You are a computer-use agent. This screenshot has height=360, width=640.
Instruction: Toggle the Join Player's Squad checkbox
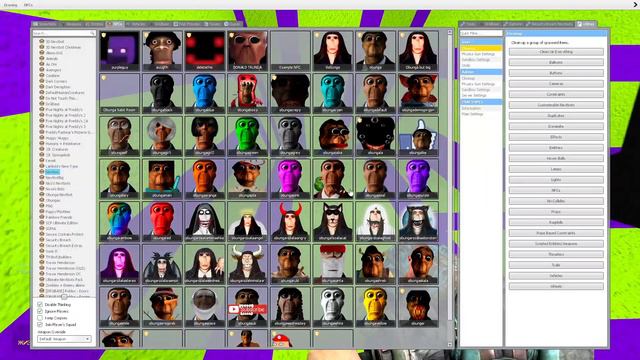[40, 324]
